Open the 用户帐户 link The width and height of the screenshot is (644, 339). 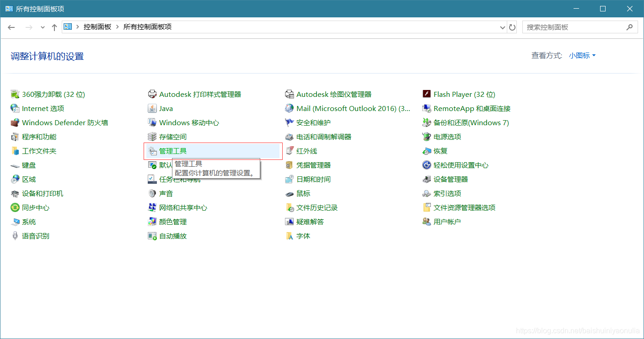tap(447, 222)
